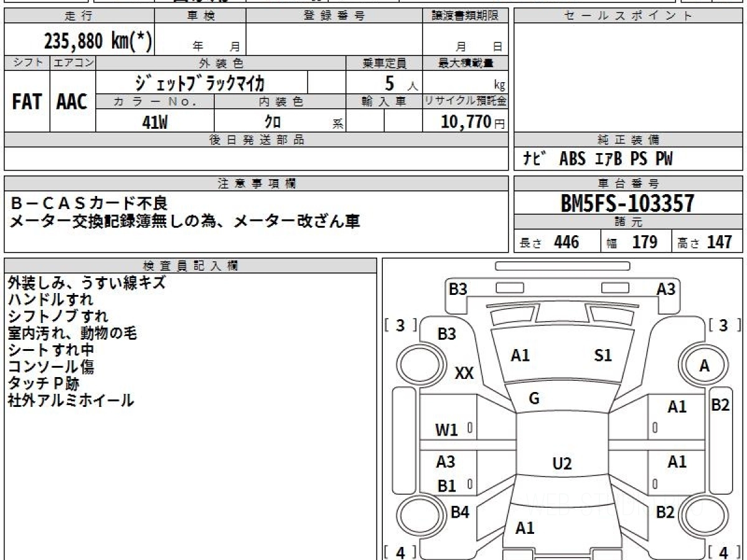Viewport: 747px width, 560px height.
Task: Click the 輸入車 header
Action: (x=385, y=101)
